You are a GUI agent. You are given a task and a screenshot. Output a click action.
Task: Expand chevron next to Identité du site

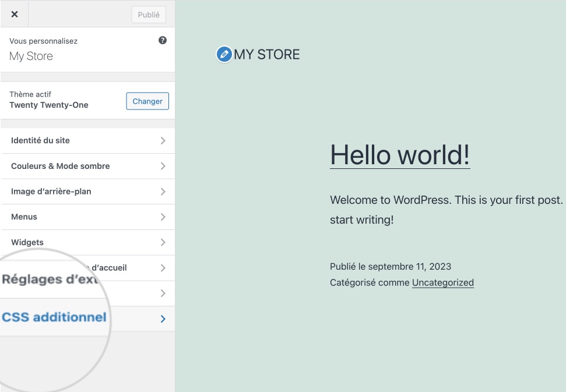(x=163, y=140)
